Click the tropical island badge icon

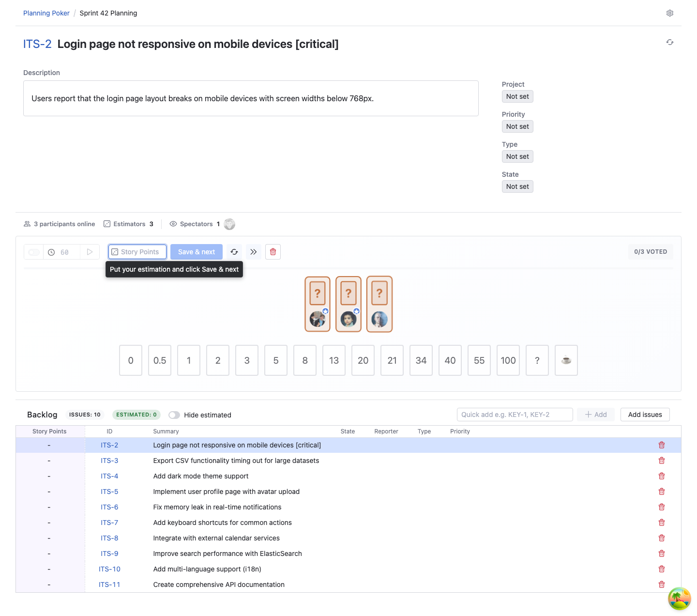[x=680, y=599]
